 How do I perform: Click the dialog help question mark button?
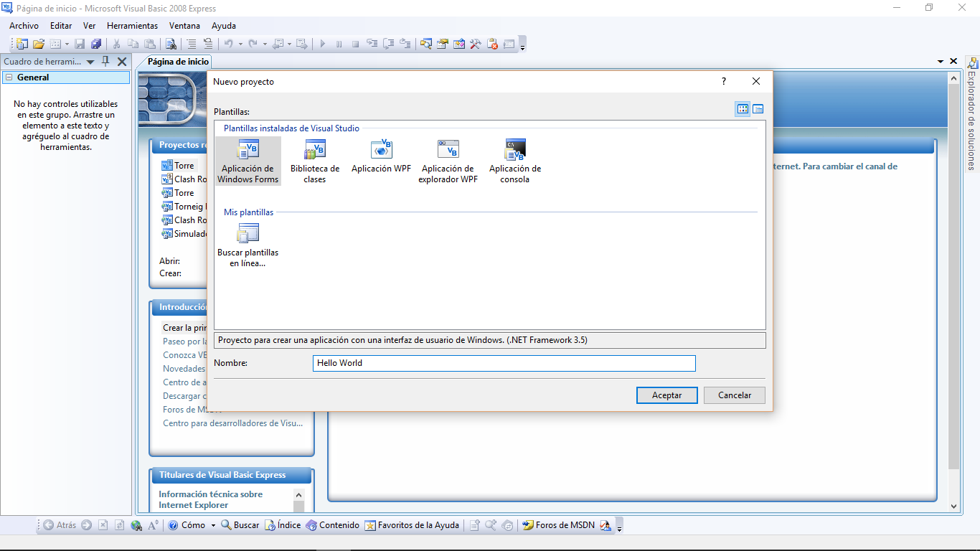click(x=724, y=82)
